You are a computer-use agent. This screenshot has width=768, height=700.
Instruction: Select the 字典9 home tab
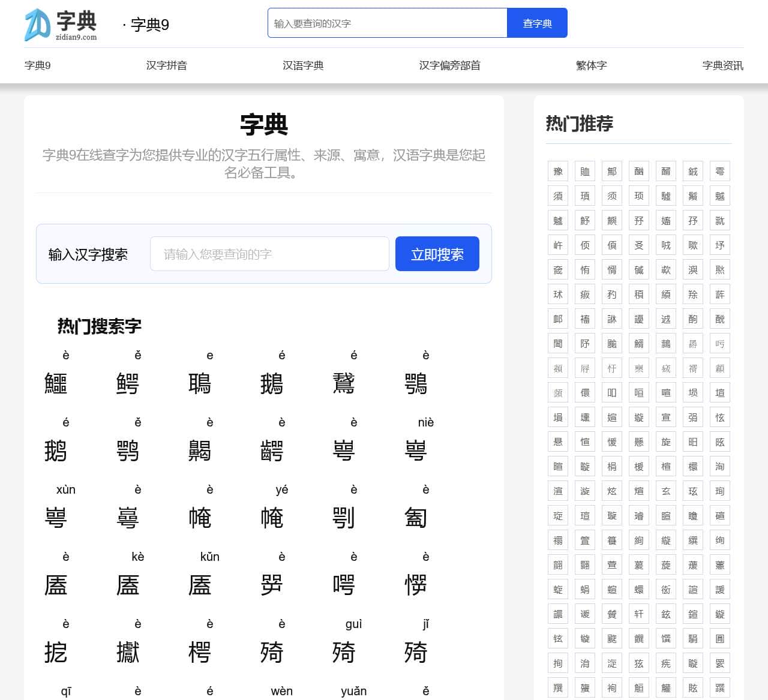(x=37, y=65)
